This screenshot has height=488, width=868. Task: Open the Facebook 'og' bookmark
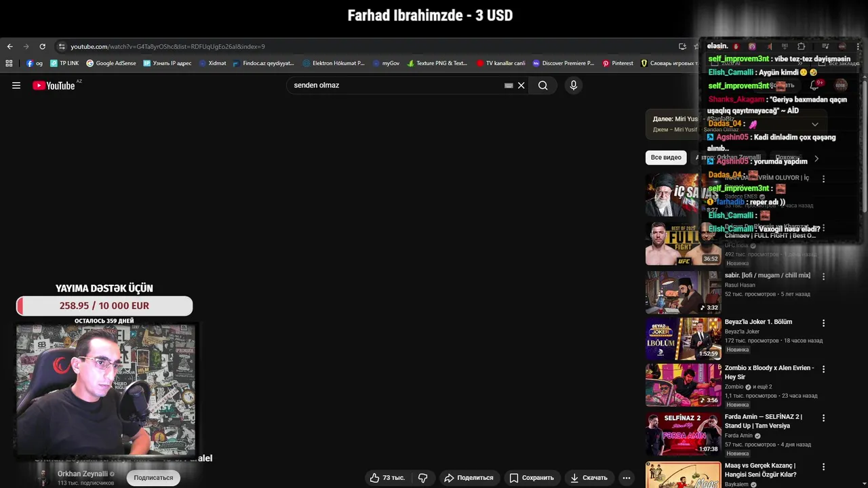(35, 63)
